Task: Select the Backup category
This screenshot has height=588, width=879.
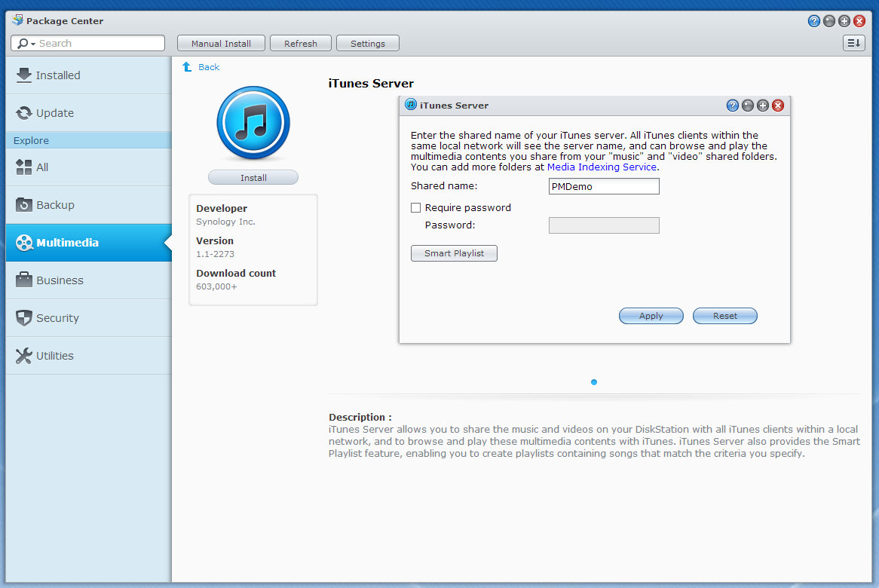Action: pos(88,204)
